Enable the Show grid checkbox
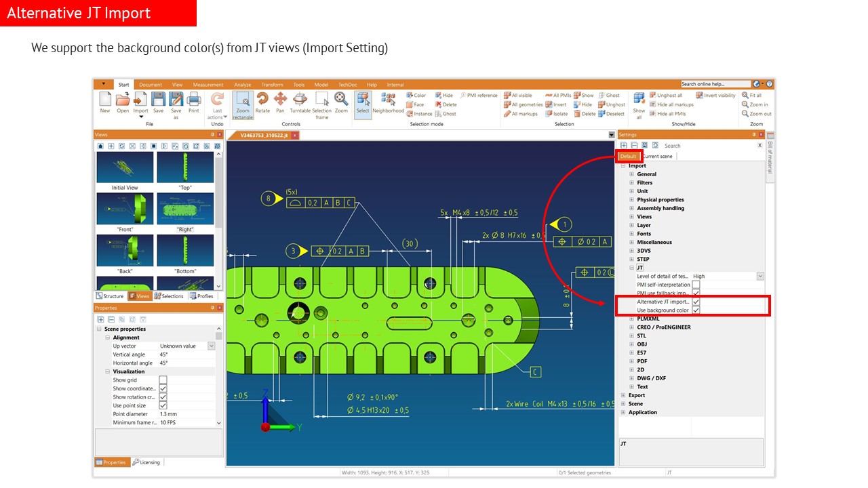This screenshot has width=868, height=488. tap(163, 380)
